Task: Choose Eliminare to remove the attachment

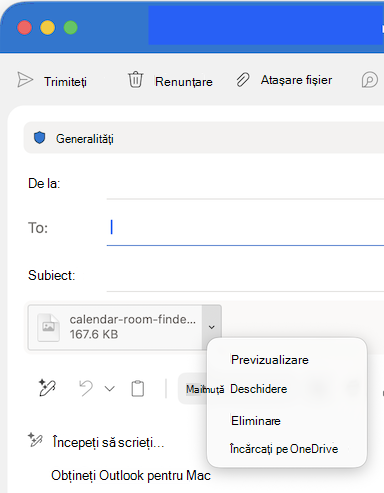Action: point(256,421)
